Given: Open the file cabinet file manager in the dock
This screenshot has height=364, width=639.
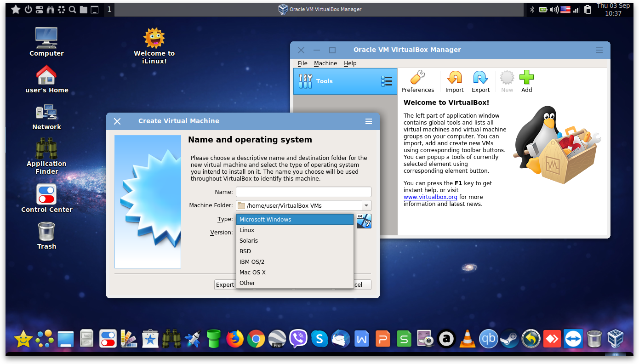Looking at the screenshot, I should pos(87,339).
